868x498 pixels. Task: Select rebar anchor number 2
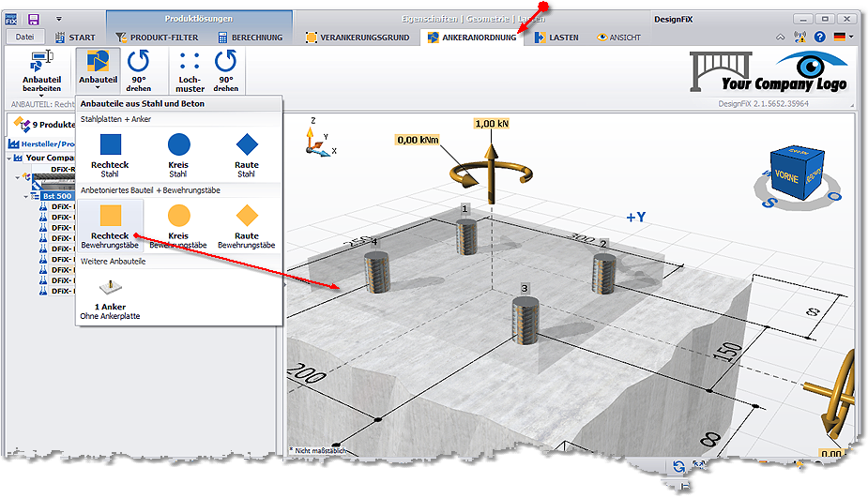tap(603, 274)
